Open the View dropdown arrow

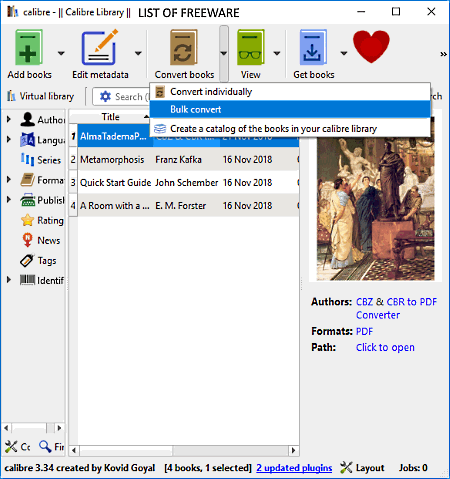pos(277,53)
